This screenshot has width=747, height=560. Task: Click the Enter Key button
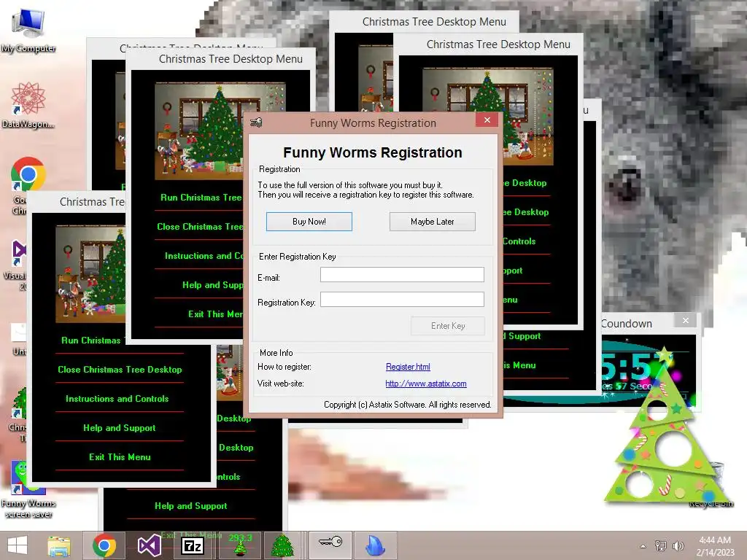point(448,326)
